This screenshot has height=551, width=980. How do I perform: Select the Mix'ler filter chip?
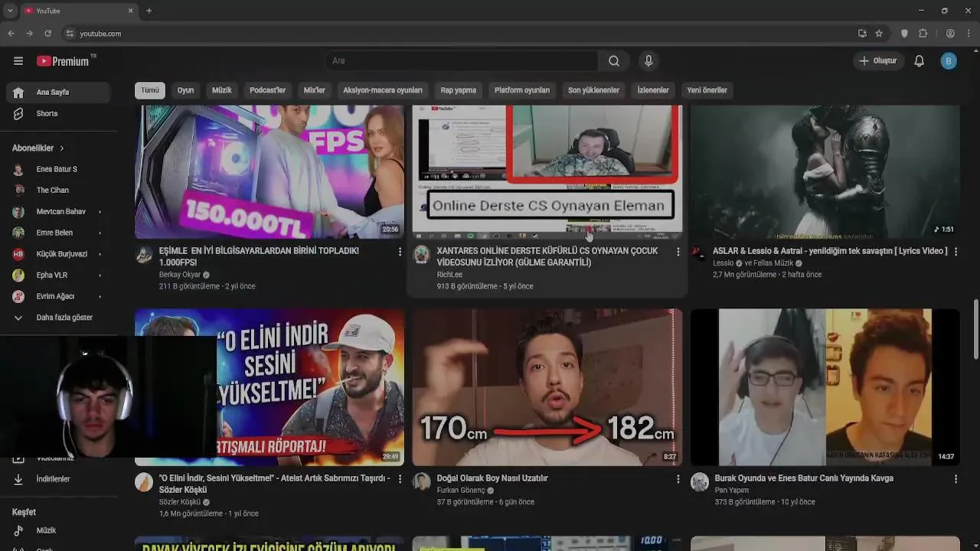[x=315, y=90]
